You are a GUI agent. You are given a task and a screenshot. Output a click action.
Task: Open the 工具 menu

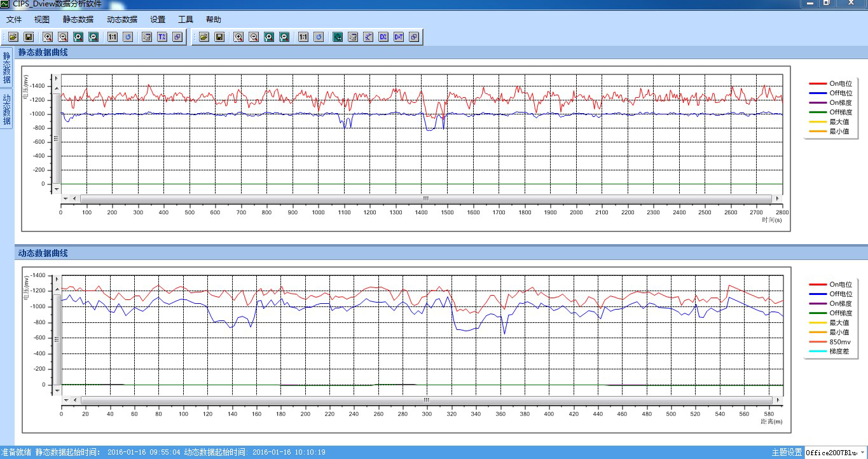tap(186, 19)
